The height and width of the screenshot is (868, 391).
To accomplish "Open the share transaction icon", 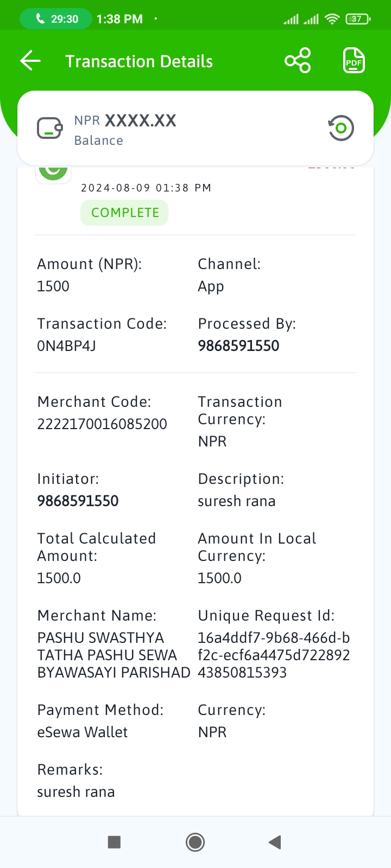I will point(298,61).
